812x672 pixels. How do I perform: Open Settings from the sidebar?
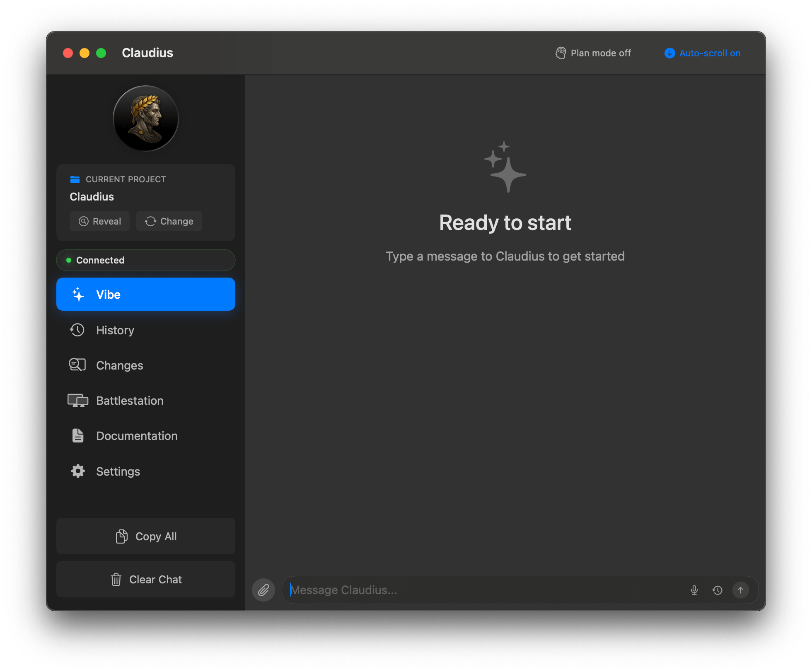(118, 471)
